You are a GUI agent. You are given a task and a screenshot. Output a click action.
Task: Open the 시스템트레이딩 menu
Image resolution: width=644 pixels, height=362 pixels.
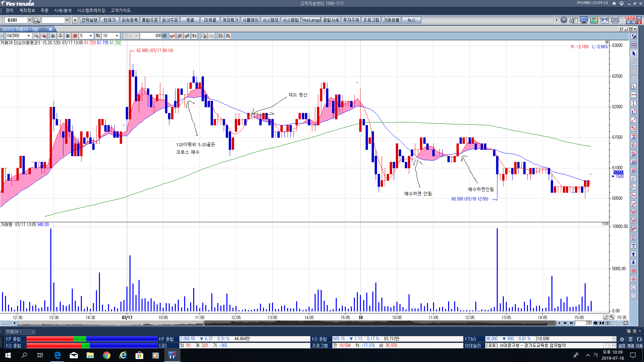coord(91,10)
